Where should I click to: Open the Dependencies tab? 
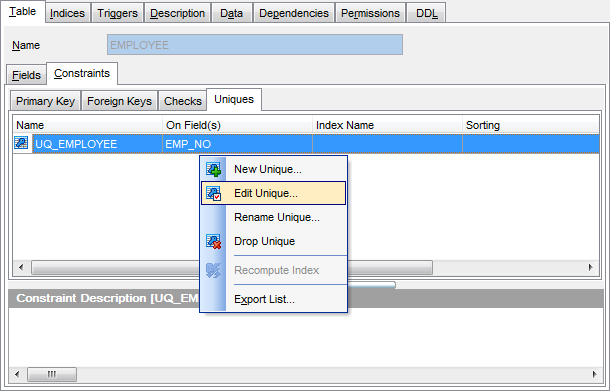click(x=294, y=13)
